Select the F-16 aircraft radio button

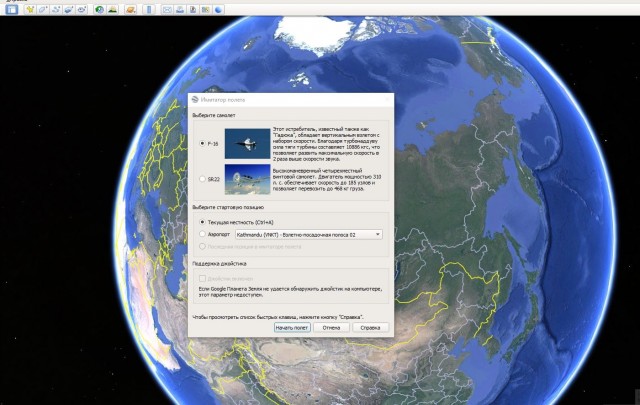coord(202,143)
